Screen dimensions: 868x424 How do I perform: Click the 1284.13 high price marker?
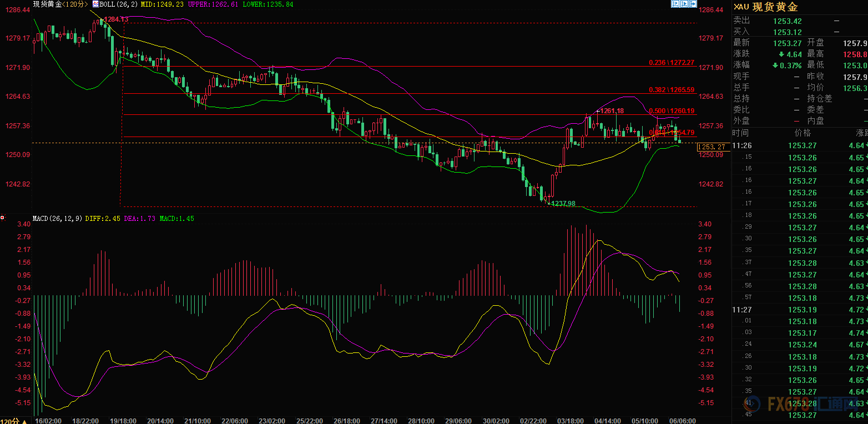click(x=117, y=19)
